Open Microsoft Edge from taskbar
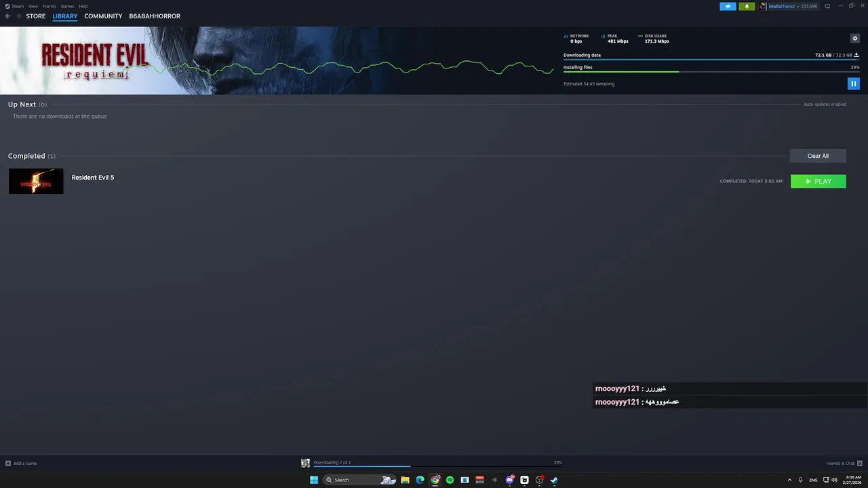Viewport: 868px width, 488px height. pyautogui.click(x=420, y=480)
